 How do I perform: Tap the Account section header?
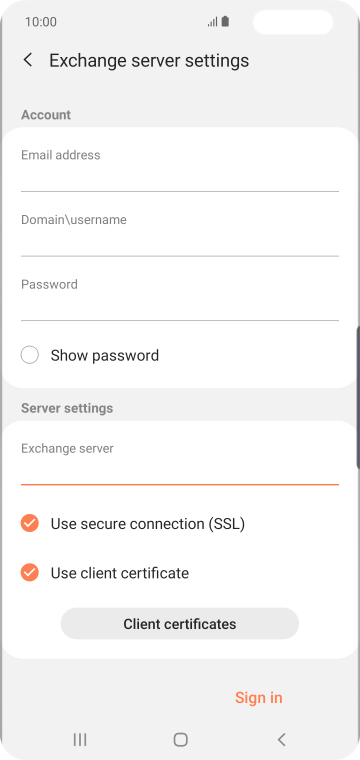pos(46,115)
